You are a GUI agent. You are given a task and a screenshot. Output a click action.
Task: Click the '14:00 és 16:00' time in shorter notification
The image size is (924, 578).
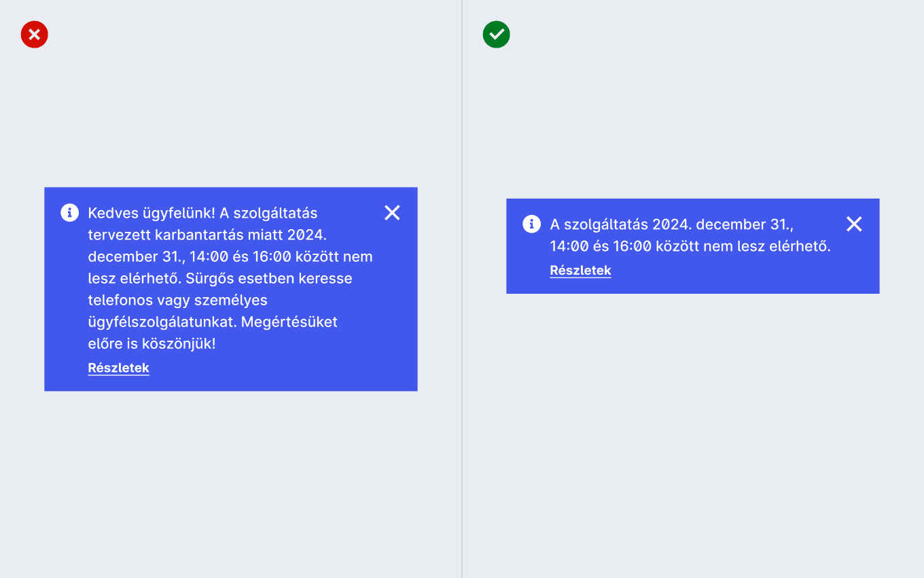[601, 246]
